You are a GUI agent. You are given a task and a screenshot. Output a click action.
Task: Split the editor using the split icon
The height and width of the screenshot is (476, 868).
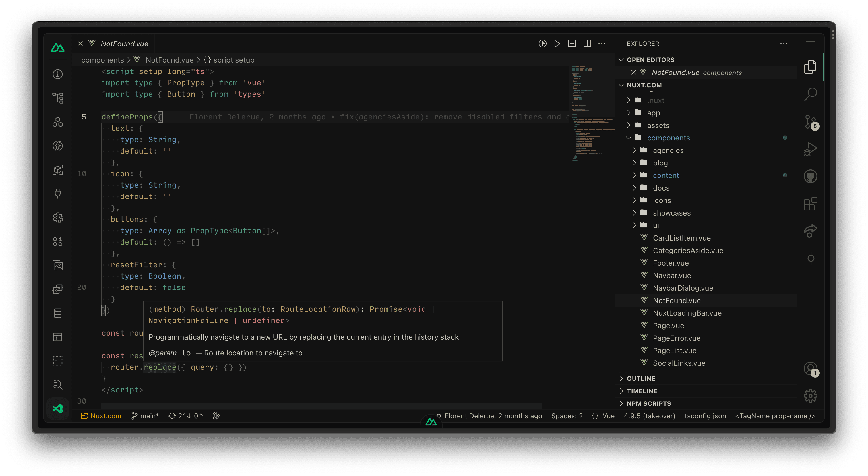pyautogui.click(x=587, y=44)
